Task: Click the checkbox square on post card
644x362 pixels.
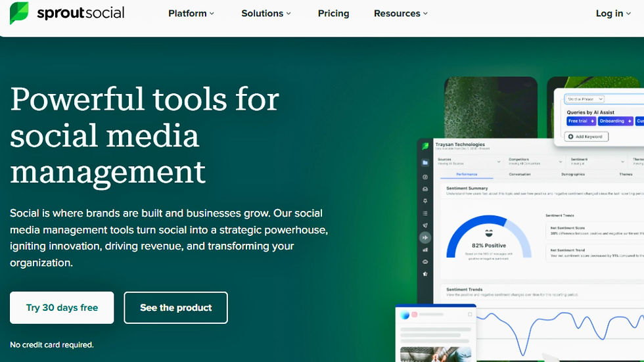Action: pos(470,315)
